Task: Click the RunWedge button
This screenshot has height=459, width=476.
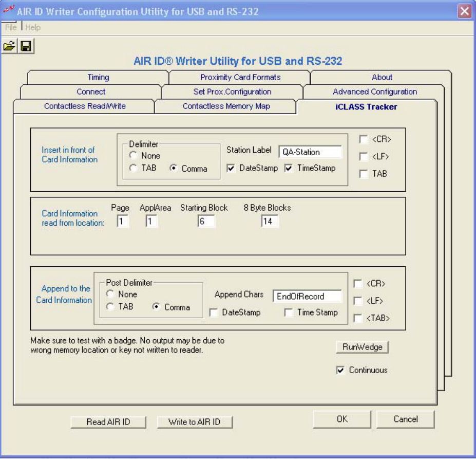Action: [362, 347]
